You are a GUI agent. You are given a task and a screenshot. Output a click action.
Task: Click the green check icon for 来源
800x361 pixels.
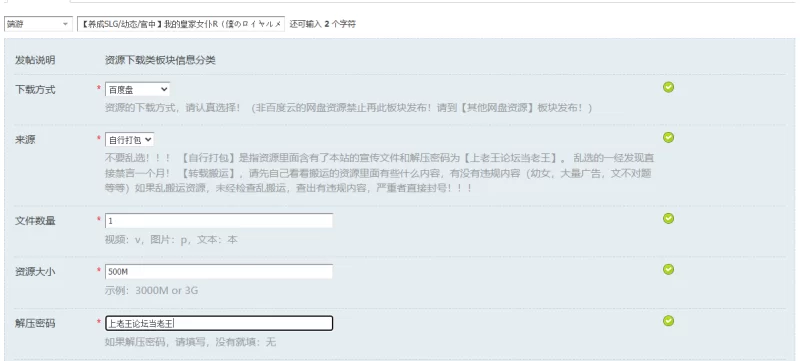tap(668, 137)
